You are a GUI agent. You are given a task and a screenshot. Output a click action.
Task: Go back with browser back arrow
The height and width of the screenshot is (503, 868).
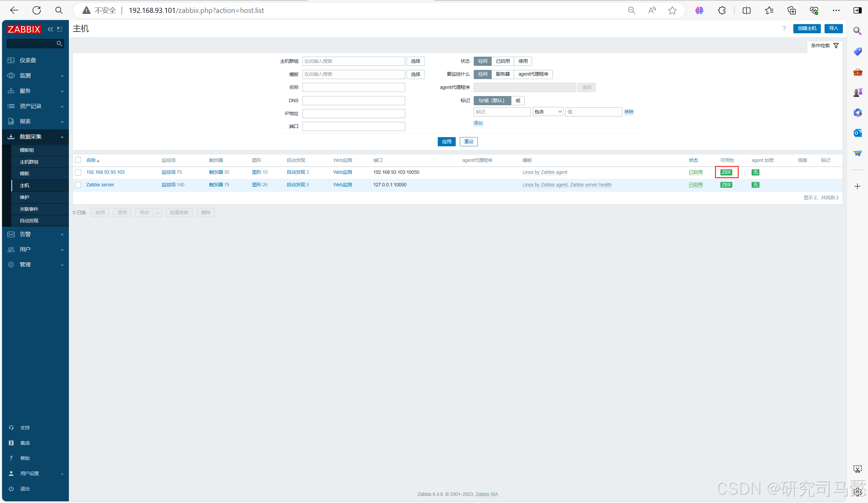pyautogui.click(x=14, y=10)
